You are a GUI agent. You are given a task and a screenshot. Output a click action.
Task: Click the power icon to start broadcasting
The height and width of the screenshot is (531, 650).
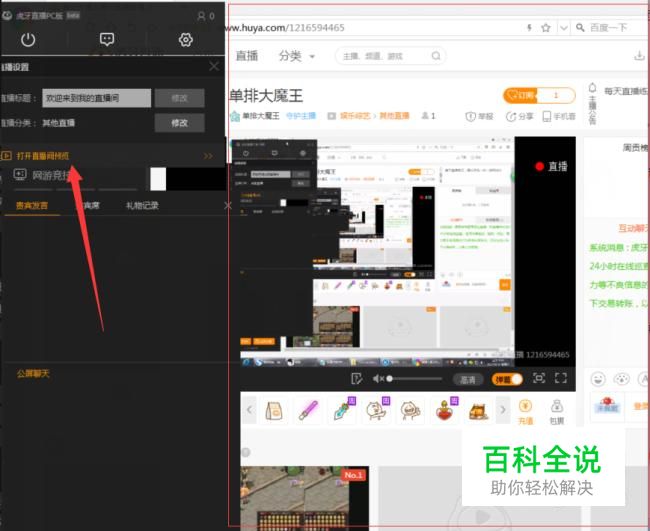(x=28, y=40)
